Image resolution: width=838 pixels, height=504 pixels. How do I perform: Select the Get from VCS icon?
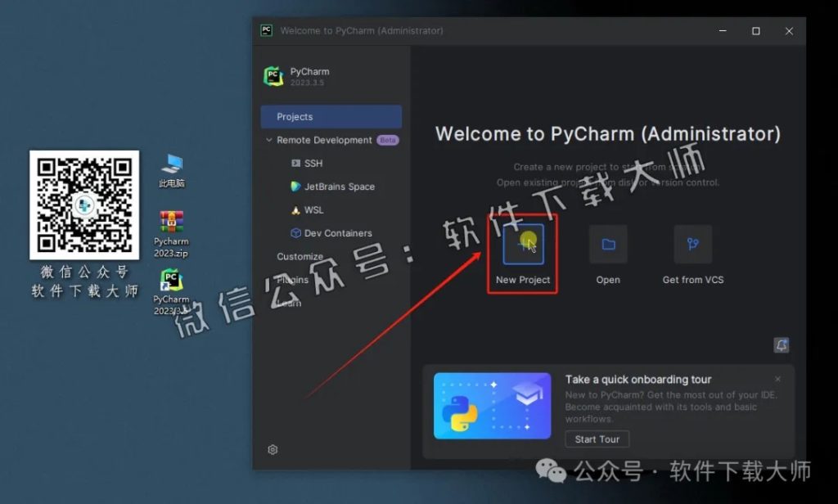click(x=692, y=244)
